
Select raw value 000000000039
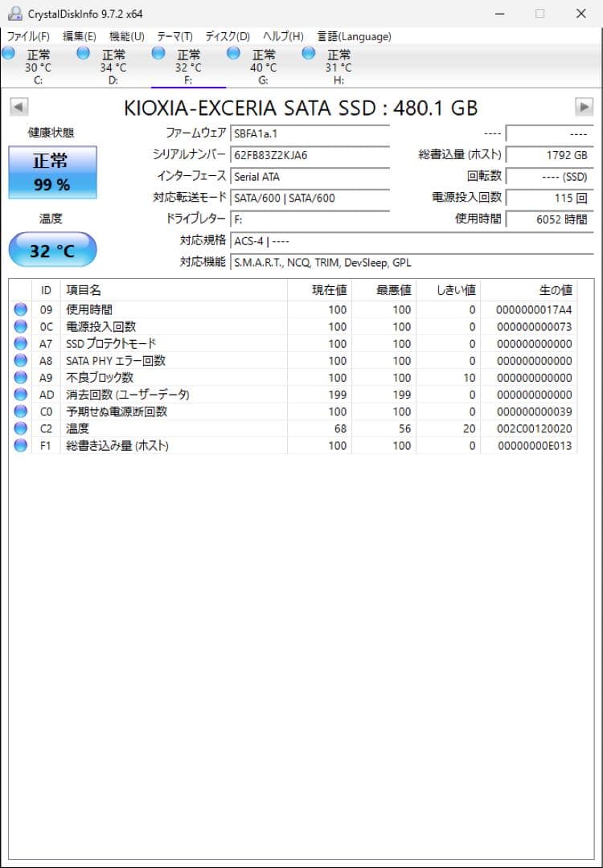click(x=534, y=411)
